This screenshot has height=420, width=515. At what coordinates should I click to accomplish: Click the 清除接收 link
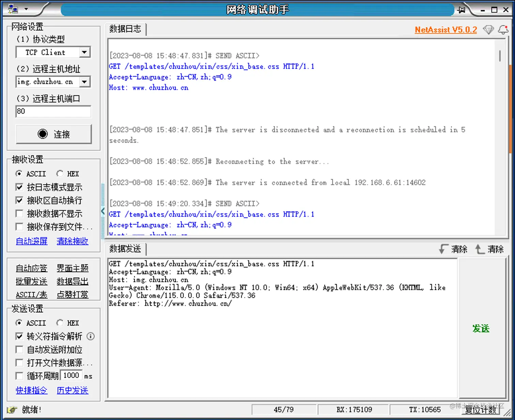73,241
